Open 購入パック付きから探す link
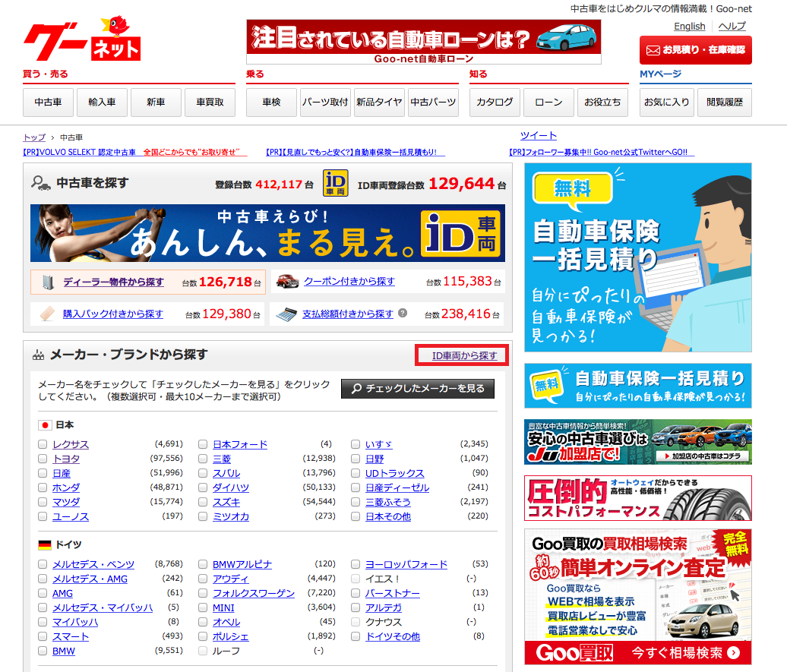The image size is (787, 672). click(x=113, y=314)
